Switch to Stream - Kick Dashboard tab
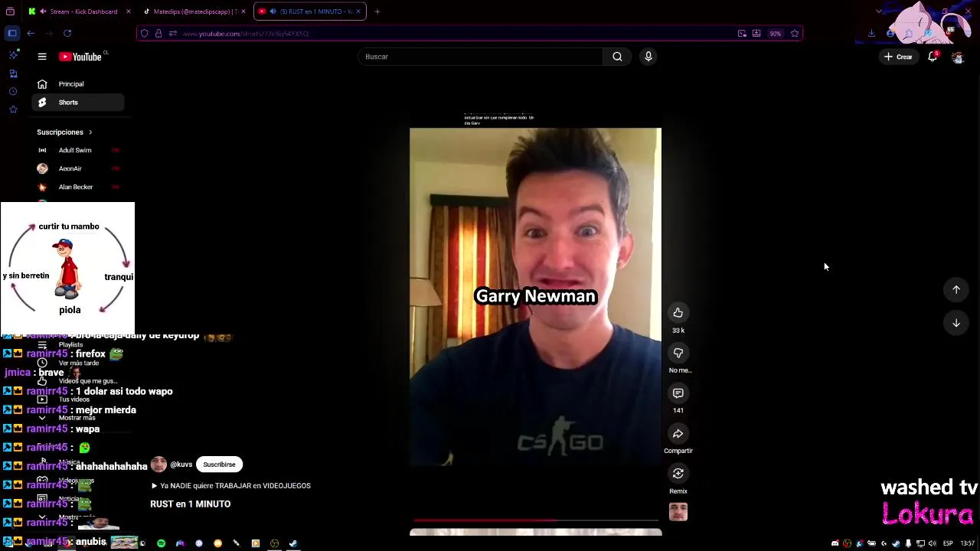Image resolution: width=980 pixels, height=551 pixels. [79, 11]
